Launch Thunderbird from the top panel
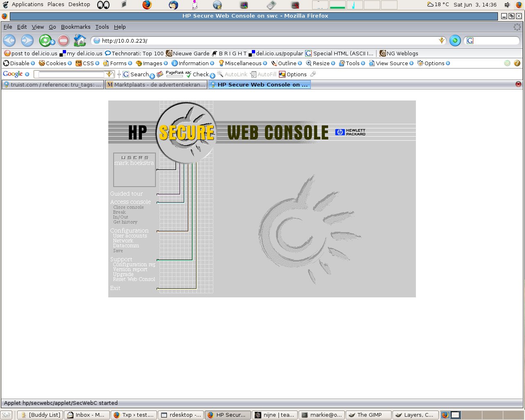 click(173, 5)
